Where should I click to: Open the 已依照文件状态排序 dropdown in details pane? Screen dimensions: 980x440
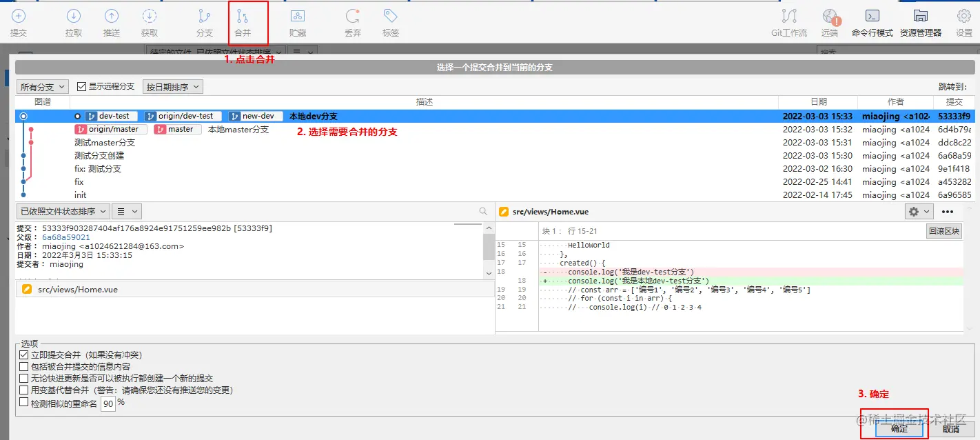(x=63, y=212)
